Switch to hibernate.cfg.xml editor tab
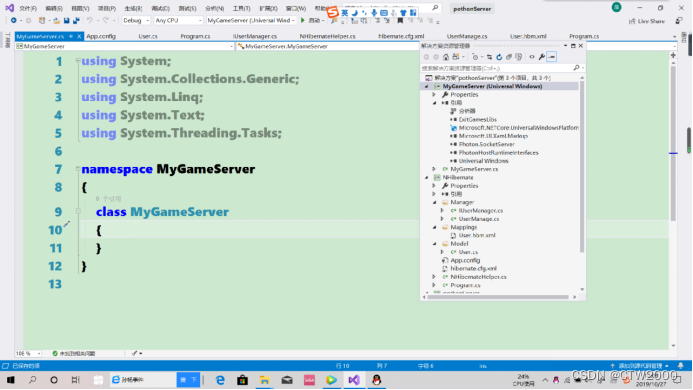The image size is (693, 390). pyautogui.click(x=401, y=36)
